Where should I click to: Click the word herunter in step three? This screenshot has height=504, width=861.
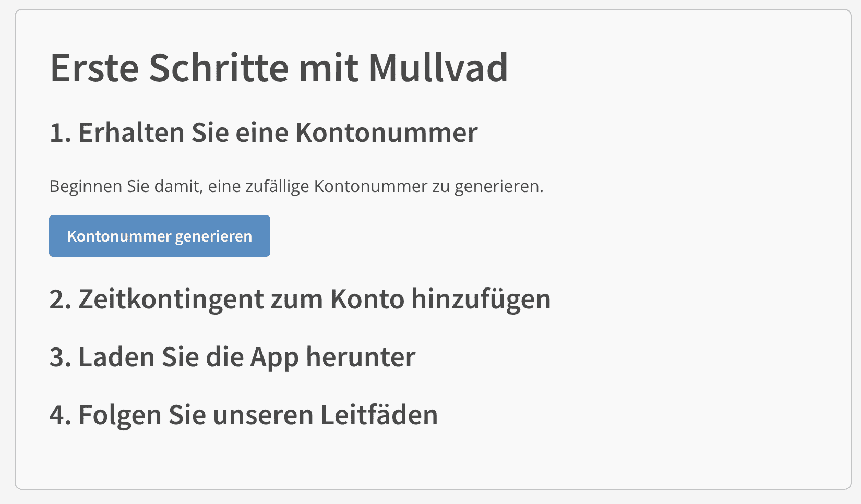tap(361, 357)
